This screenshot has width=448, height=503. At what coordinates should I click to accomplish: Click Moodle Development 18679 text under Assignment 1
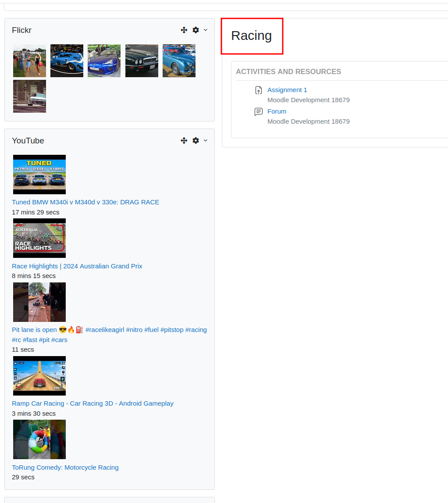click(x=309, y=100)
